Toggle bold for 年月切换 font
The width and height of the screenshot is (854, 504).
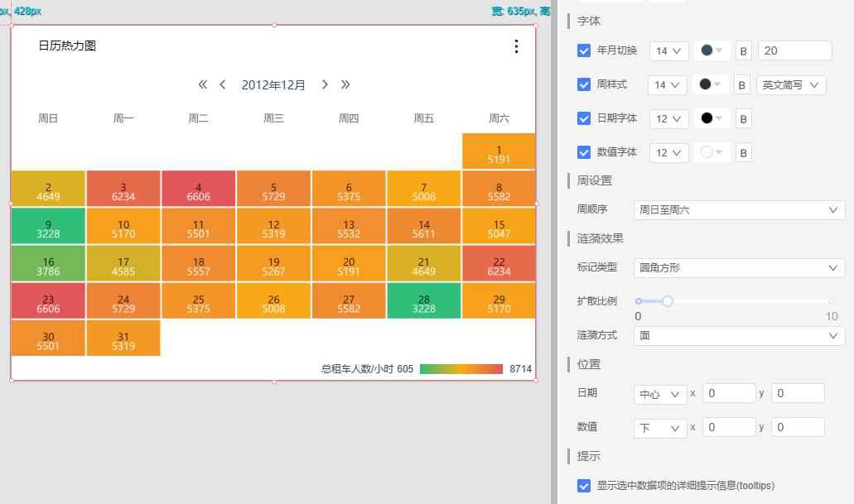tap(743, 51)
